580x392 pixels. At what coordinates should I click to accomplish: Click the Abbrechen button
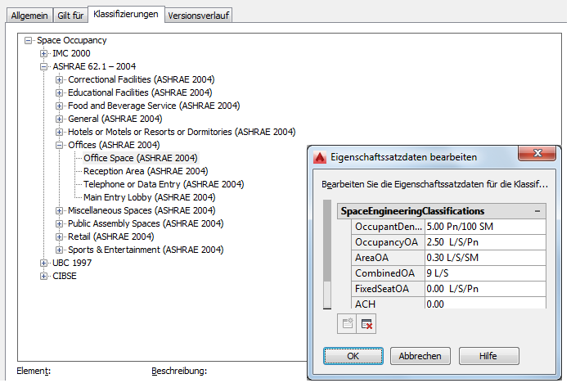point(420,356)
